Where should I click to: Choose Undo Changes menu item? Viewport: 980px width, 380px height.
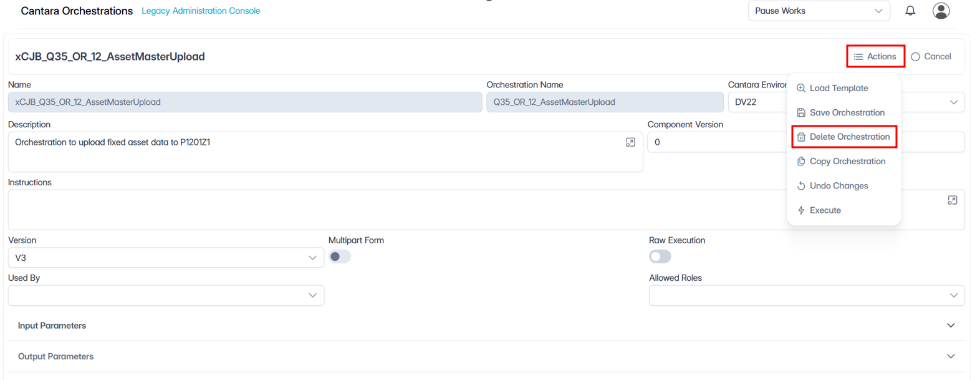point(844,186)
